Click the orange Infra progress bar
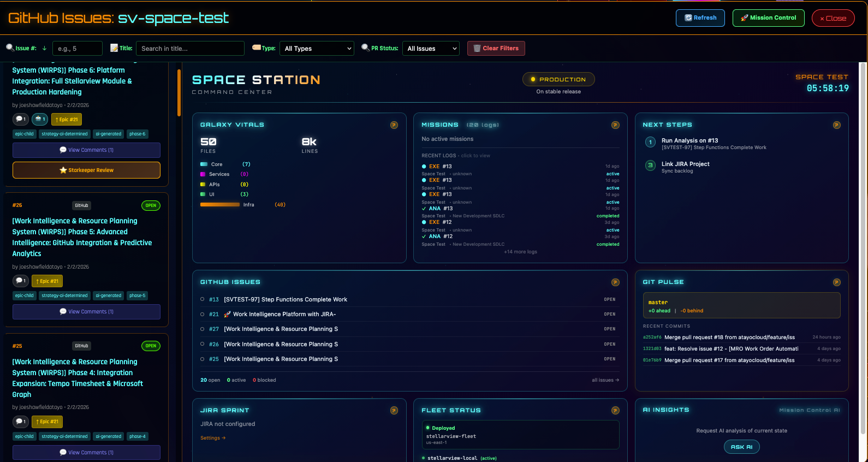The height and width of the screenshot is (462, 868). 219,205
